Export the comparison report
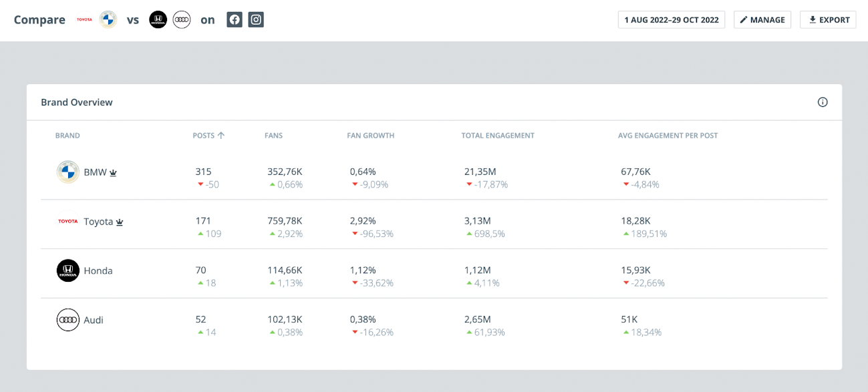 828,19
